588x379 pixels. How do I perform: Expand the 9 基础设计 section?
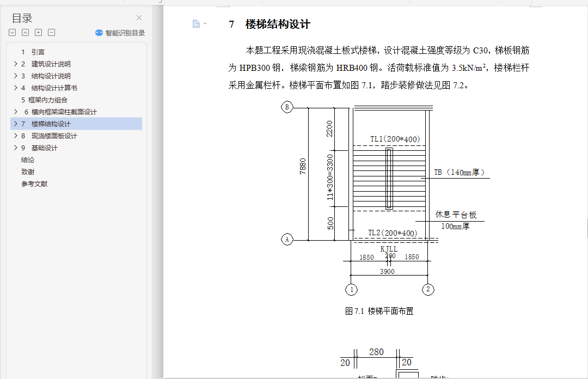16,148
